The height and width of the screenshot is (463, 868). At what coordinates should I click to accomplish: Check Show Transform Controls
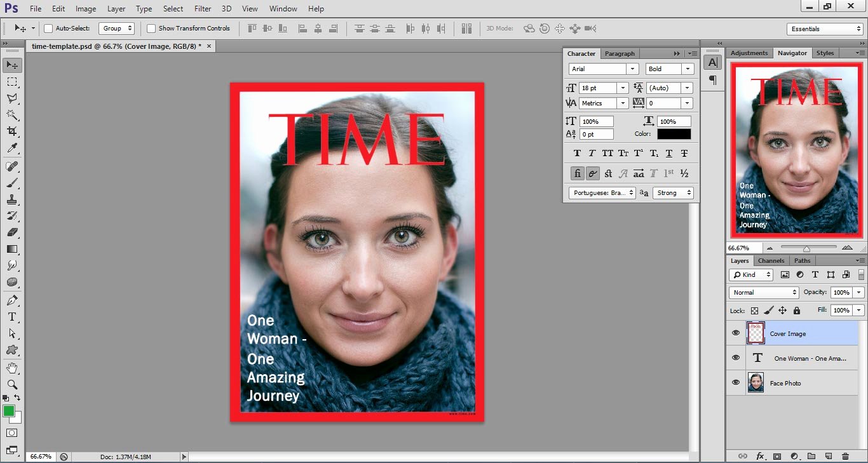click(x=151, y=29)
